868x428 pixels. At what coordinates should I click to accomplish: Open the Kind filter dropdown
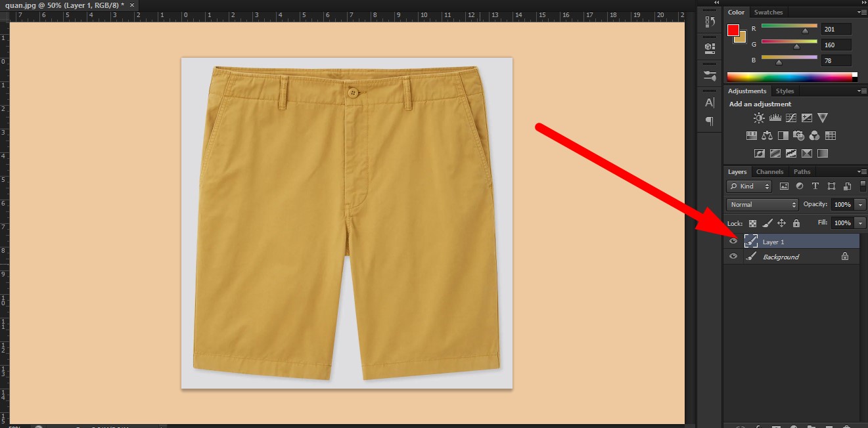(x=748, y=186)
